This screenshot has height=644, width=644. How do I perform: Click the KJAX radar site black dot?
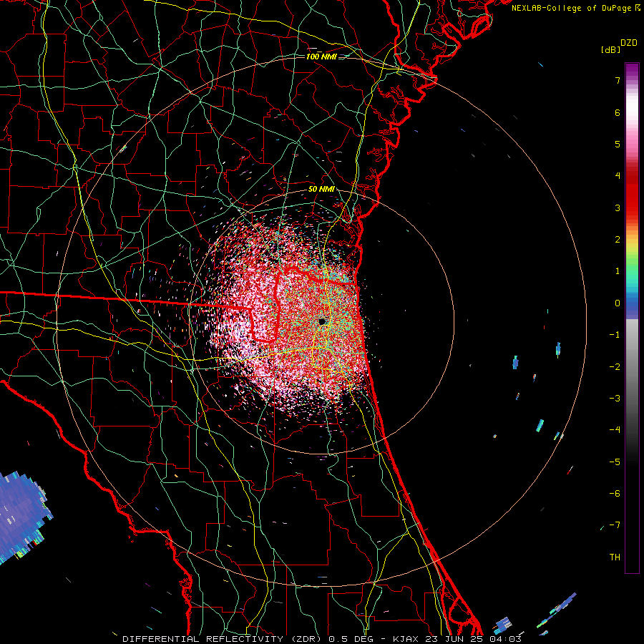click(x=322, y=321)
